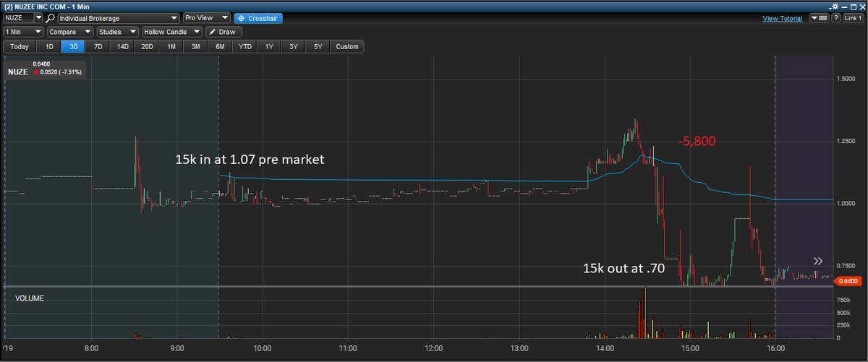
Task: Toggle the Crosshair mode button
Action: (258, 17)
